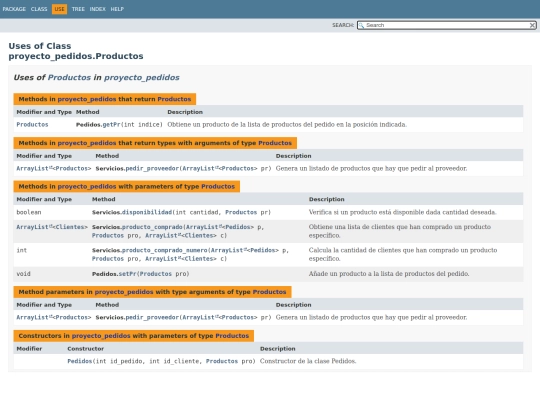Viewport: 540px width, 405px height.
Task: Go to the CLASS navigation item
Action: click(39, 9)
